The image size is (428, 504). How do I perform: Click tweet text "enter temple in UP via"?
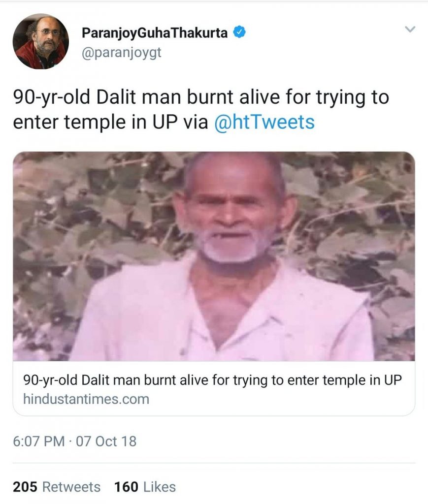pos(111,122)
